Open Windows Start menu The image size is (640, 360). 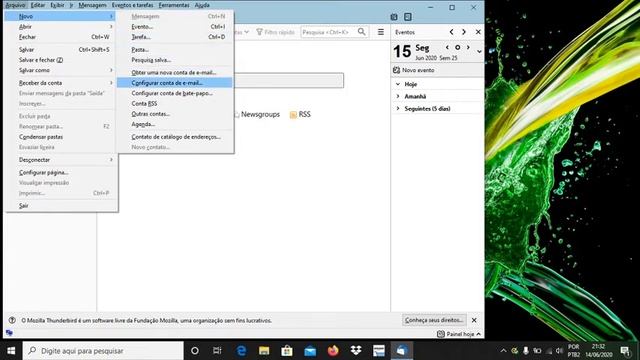point(11,351)
